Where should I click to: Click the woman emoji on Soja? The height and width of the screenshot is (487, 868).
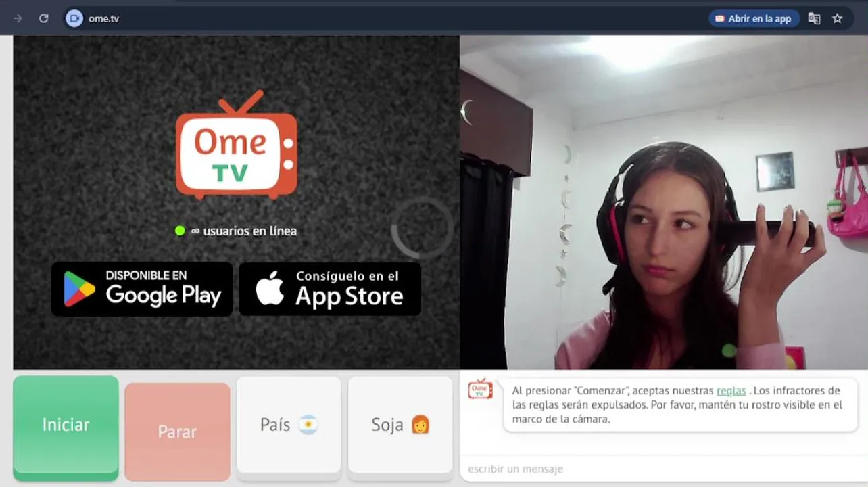coord(420,425)
